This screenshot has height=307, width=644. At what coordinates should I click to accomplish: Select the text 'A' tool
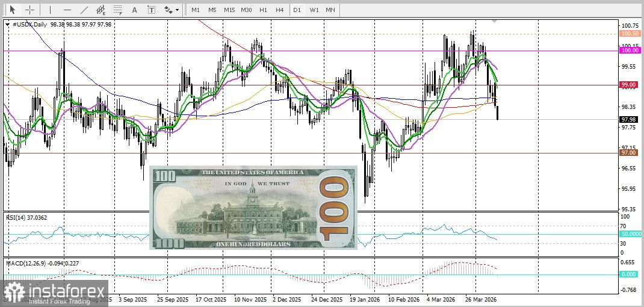coord(134,10)
